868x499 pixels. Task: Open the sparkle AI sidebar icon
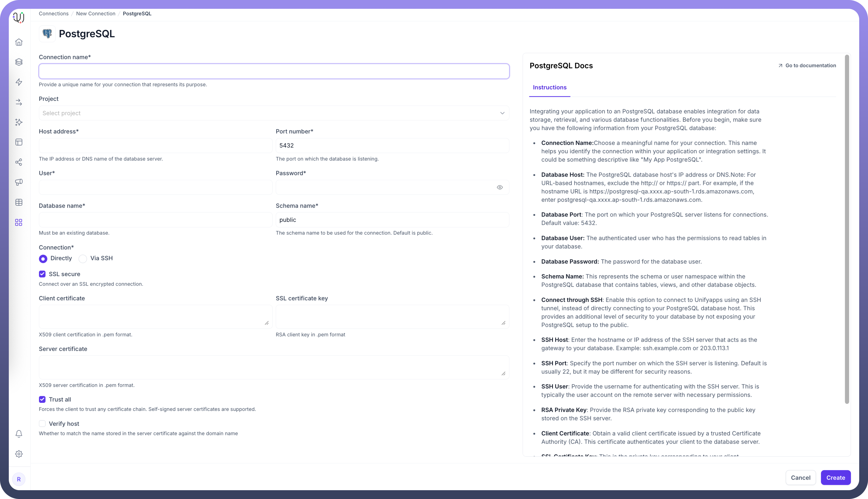pos(19,122)
